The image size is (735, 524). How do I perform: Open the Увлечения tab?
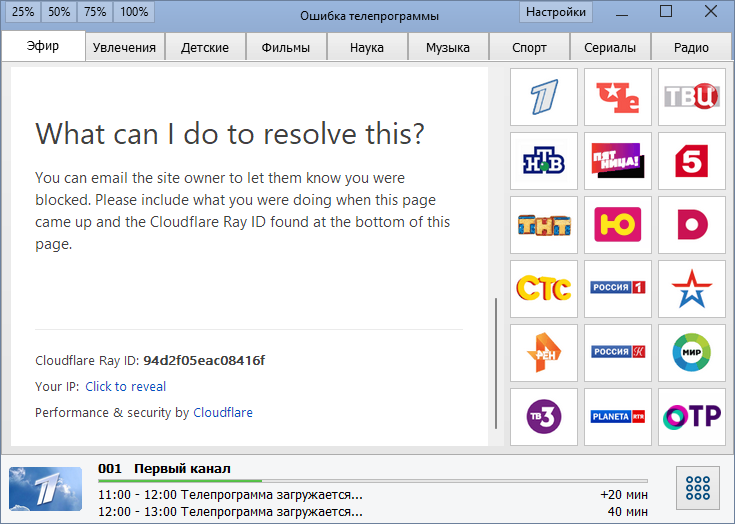pos(124,47)
